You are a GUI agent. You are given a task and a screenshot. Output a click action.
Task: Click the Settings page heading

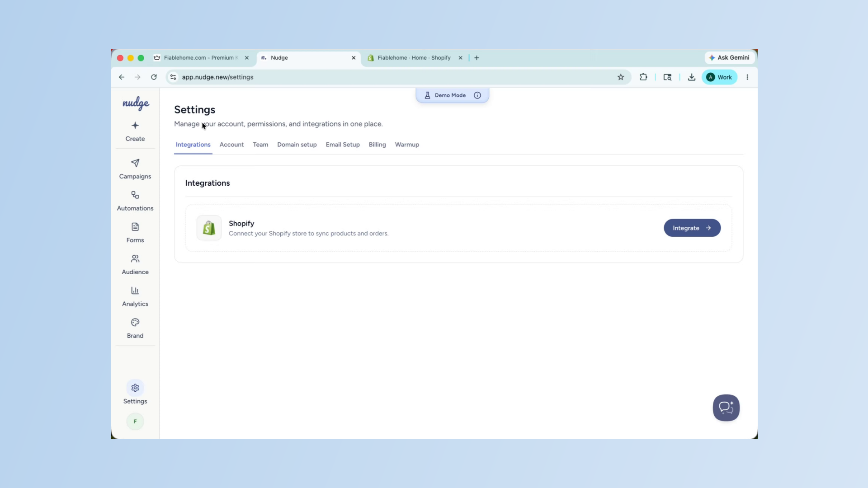click(x=194, y=110)
